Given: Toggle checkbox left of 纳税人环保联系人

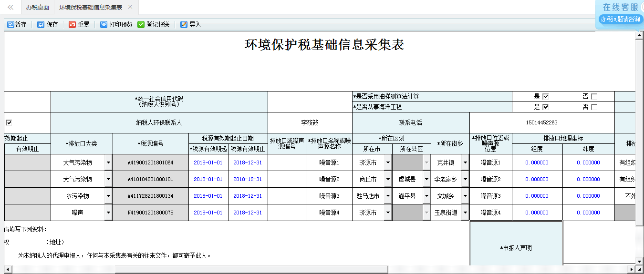Looking at the screenshot, I should pyautogui.click(x=9, y=122).
